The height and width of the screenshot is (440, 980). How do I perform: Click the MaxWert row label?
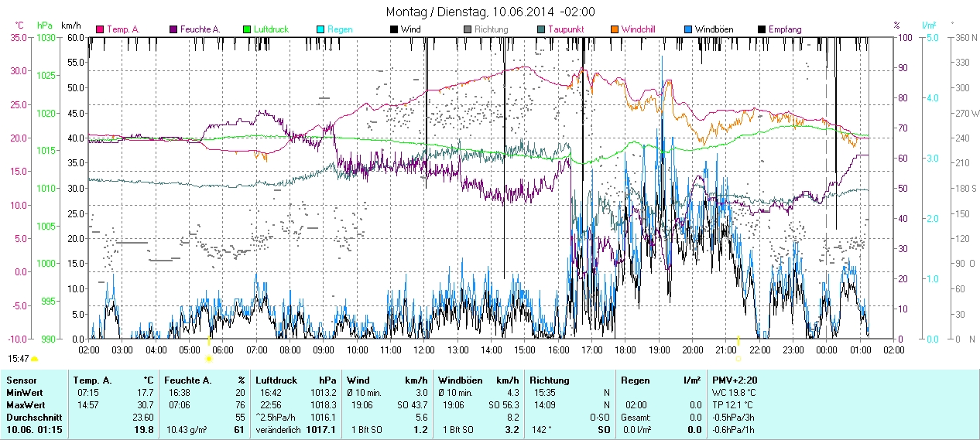pos(26,404)
